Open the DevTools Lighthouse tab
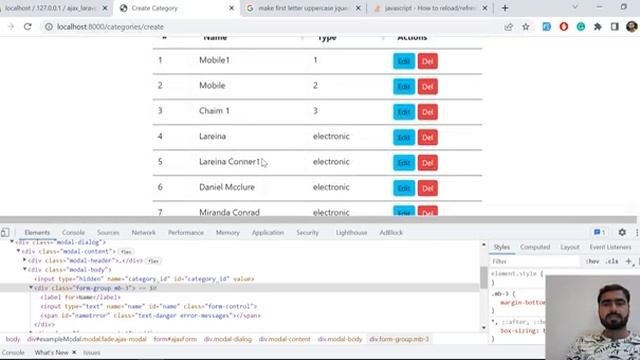Viewport: 640px width, 360px height. tap(351, 233)
